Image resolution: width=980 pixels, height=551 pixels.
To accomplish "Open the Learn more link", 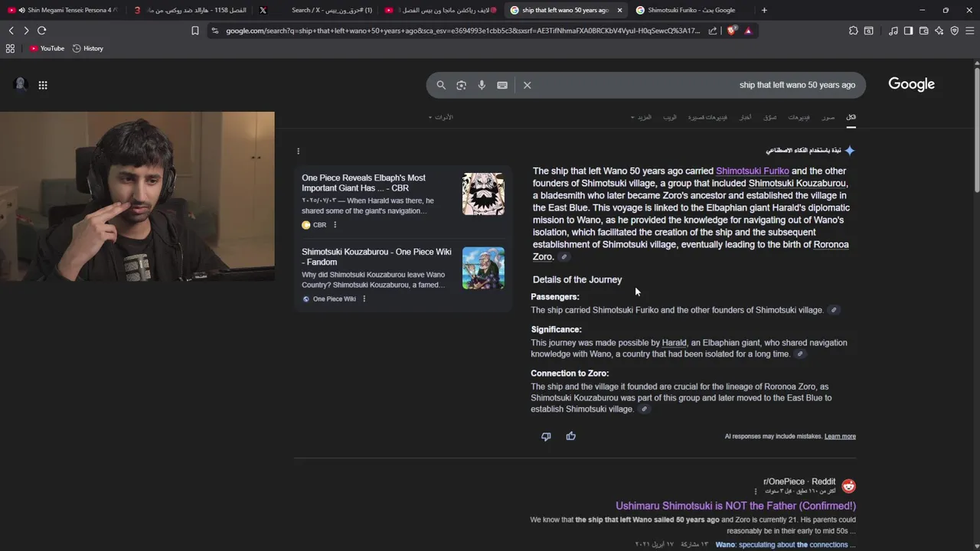I will click(840, 436).
